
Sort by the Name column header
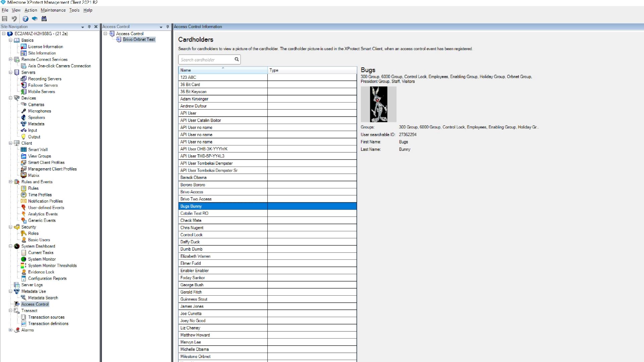(x=223, y=70)
